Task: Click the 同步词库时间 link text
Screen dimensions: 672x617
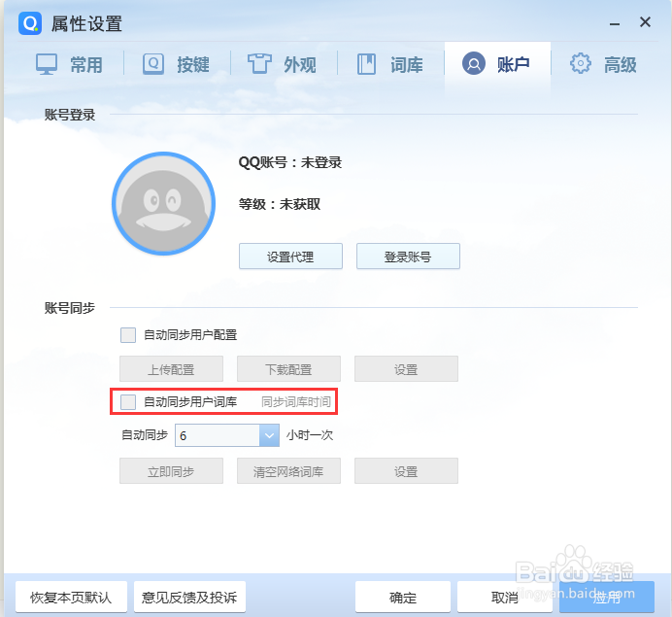Action: pyautogui.click(x=296, y=402)
